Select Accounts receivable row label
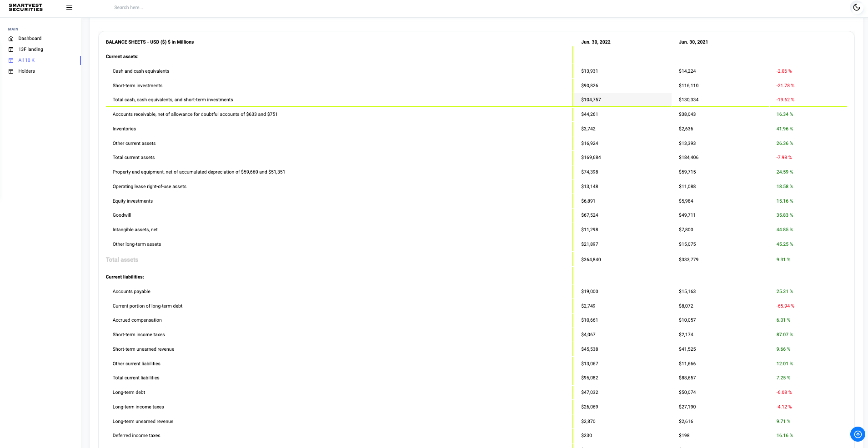 pos(195,114)
